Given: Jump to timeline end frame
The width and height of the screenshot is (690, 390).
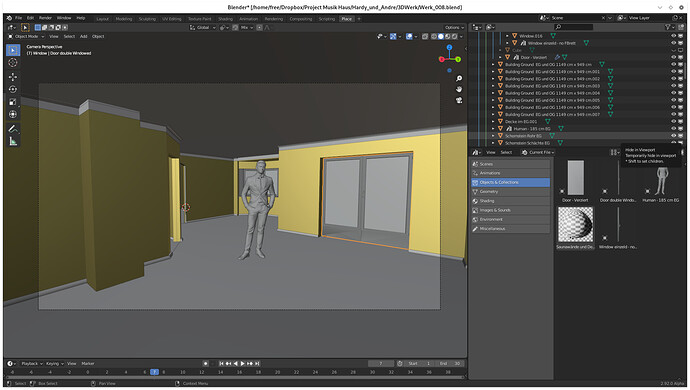Looking at the screenshot, I should coord(257,364).
